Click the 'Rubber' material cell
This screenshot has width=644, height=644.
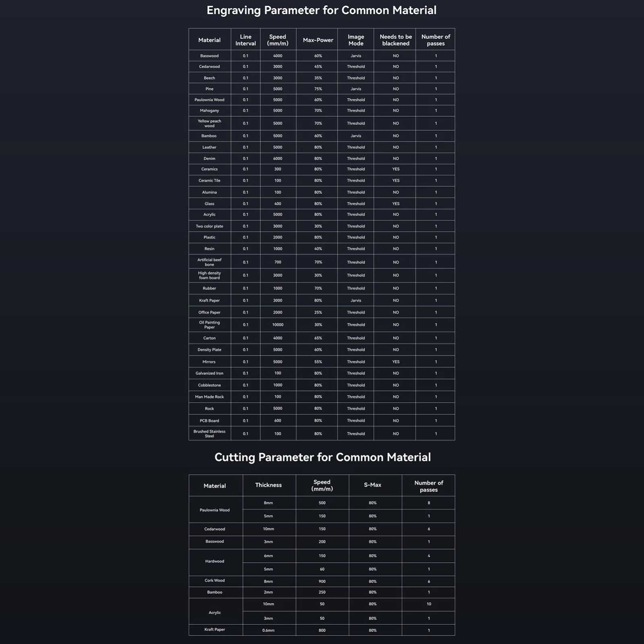pos(209,289)
